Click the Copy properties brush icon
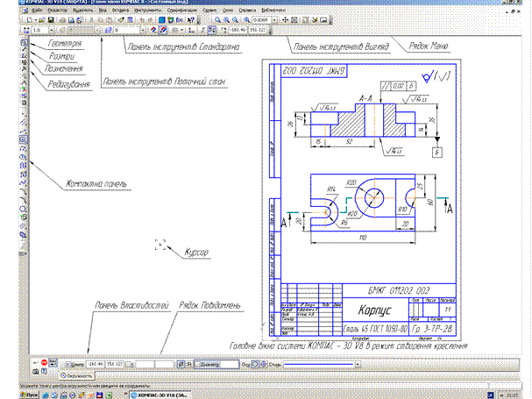The height and width of the screenshot is (399, 532). coord(121,20)
